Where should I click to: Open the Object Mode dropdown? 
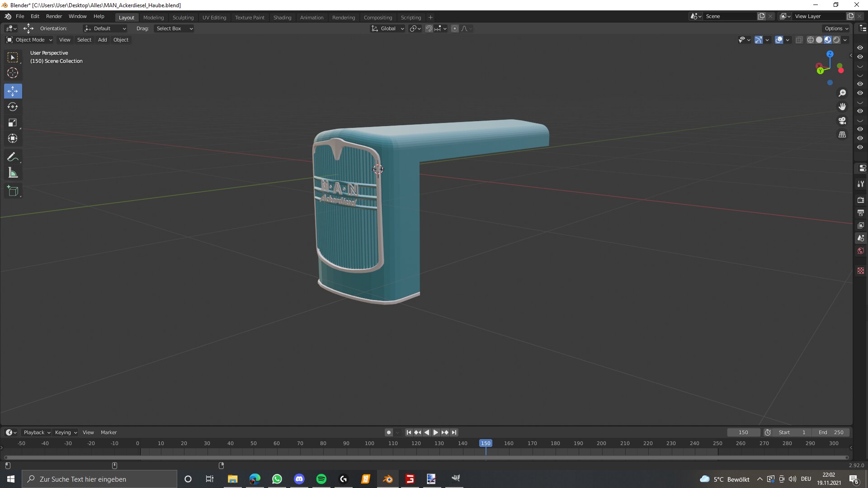[x=29, y=40]
